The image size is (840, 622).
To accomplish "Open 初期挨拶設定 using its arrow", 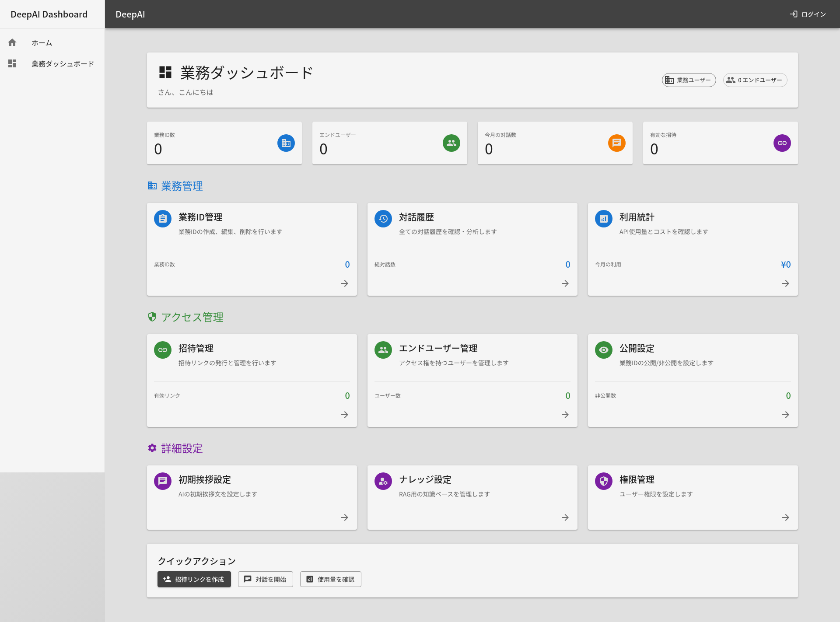I will [x=345, y=517].
